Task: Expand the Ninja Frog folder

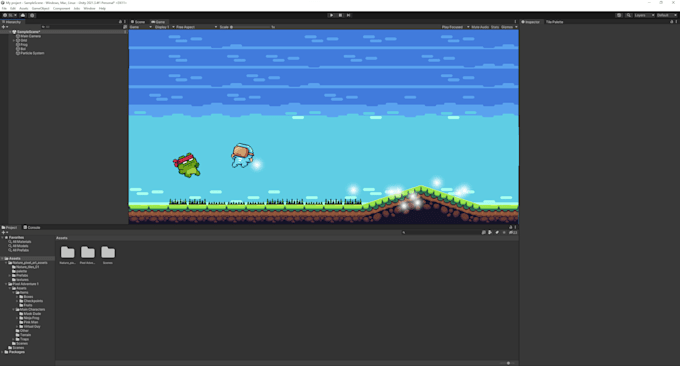Action: 17,318
